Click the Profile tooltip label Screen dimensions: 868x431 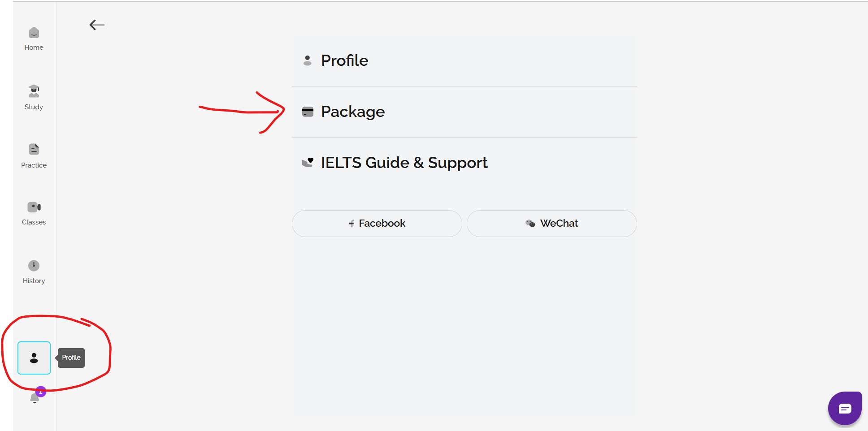click(71, 358)
